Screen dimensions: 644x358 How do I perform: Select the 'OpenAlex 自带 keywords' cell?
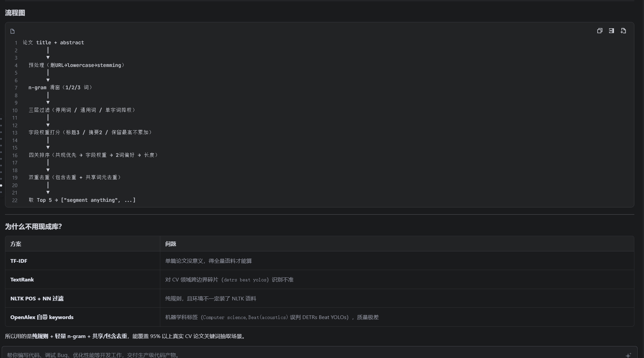(83, 317)
